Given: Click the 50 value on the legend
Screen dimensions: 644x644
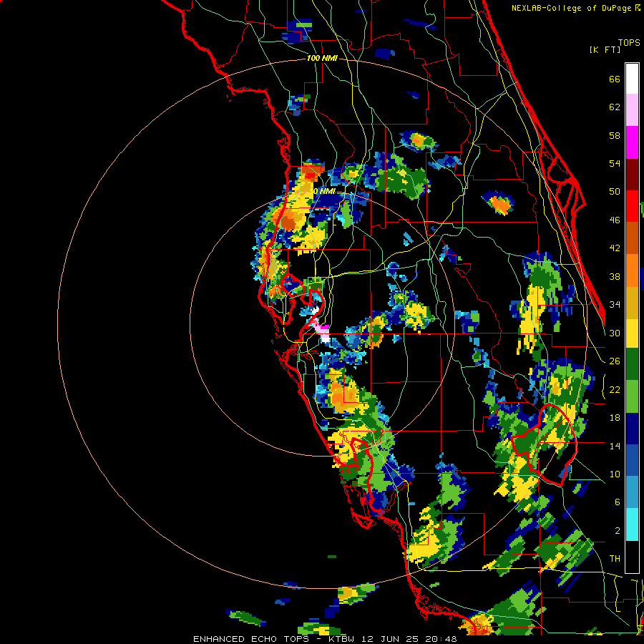Looking at the screenshot, I should click(615, 192).
